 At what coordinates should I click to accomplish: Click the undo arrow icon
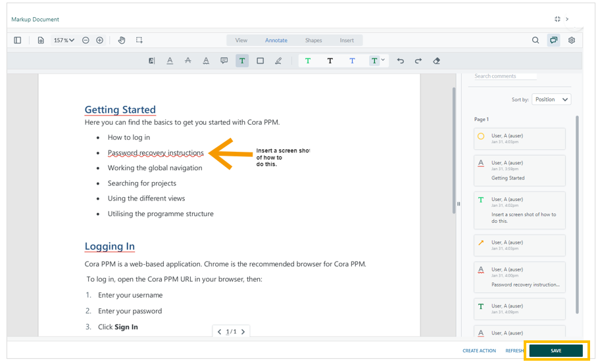400,60
